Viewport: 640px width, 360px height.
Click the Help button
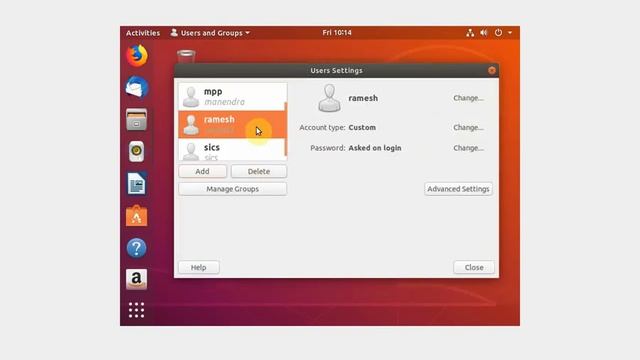pos(199,267)
